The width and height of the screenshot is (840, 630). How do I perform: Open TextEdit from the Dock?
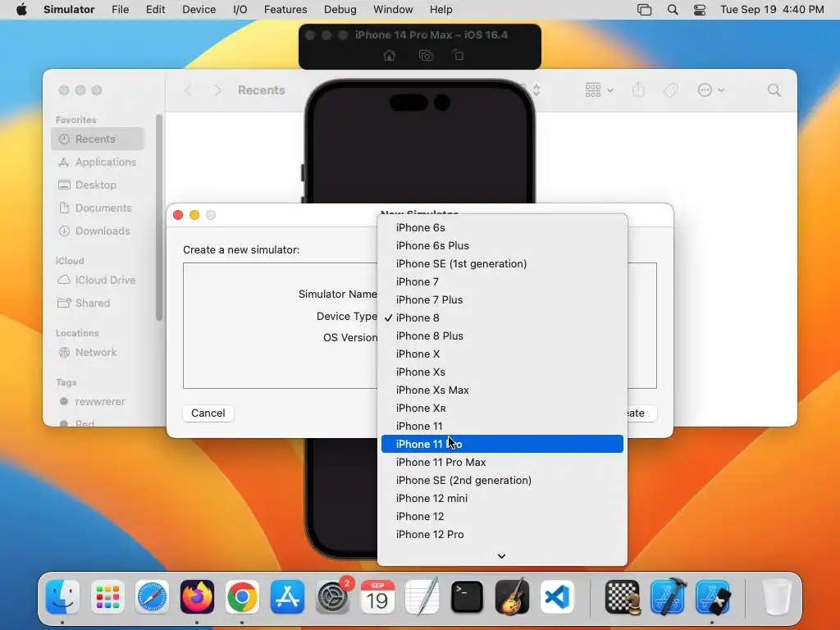422,596
